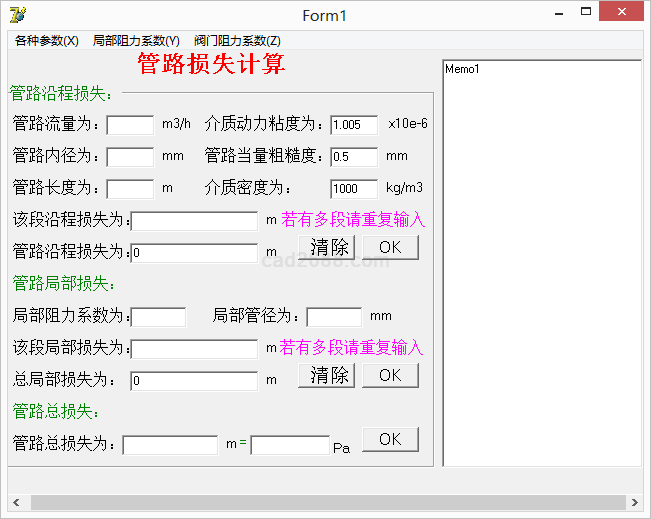This screenshot has height=519, width=651.
Task: Click the 局部阻力系数为 input field
Action: pos(158,317)
